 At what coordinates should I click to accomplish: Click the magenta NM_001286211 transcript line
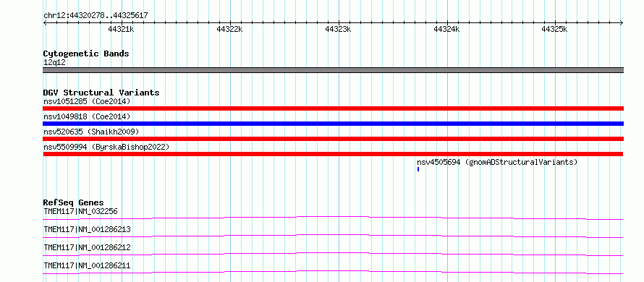click(333, 272)
